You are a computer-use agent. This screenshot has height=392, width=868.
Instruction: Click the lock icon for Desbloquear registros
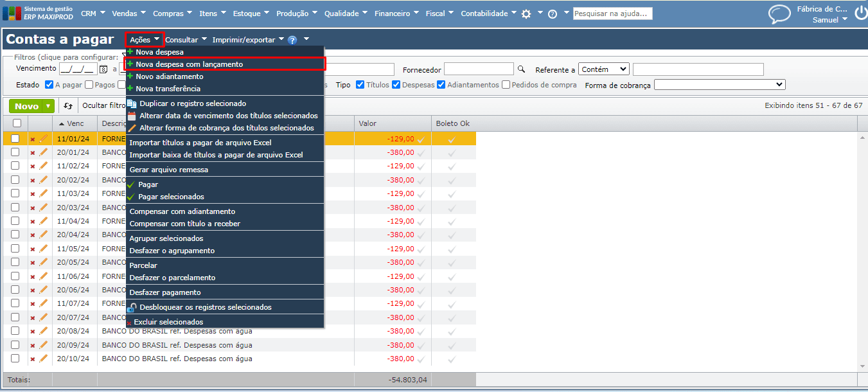tap(132, 307)
